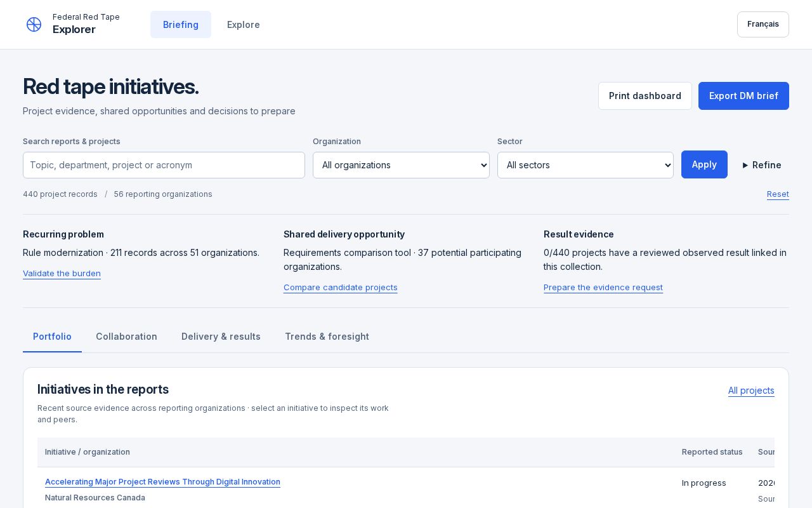Screen dimensions: 812x508
Task: Click the '440 project records' count text
Action: tap(60, 194)
